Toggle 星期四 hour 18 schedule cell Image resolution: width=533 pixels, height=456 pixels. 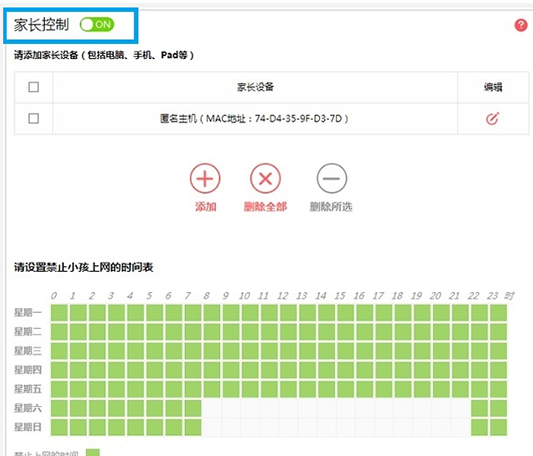(403, 370)
